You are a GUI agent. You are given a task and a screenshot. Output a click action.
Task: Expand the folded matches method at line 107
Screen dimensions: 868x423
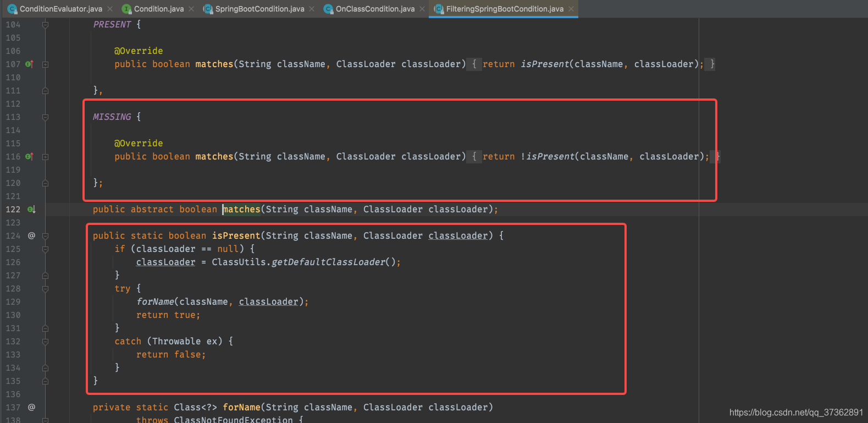[46, 64]
